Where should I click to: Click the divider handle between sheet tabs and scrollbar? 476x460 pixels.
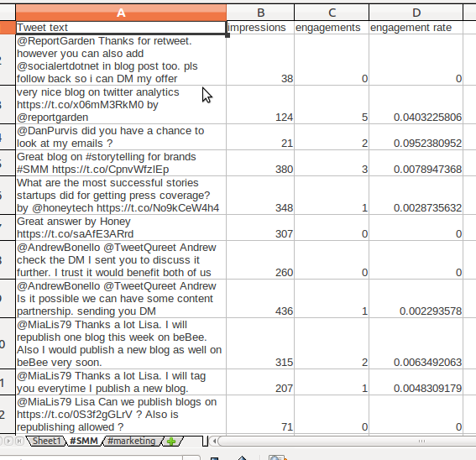pyautogui.click(x=205, y=442)
